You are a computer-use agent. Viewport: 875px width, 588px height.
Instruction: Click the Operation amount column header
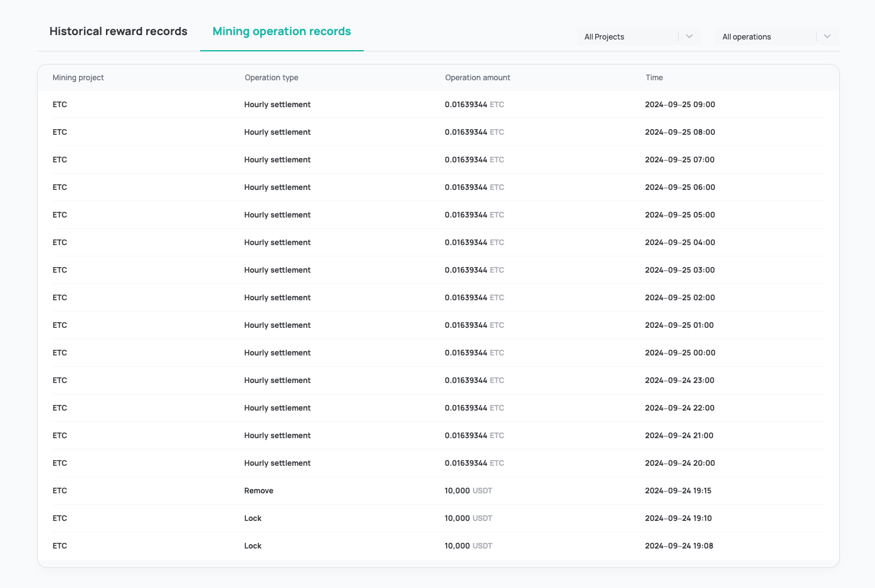tap(477, 78)
